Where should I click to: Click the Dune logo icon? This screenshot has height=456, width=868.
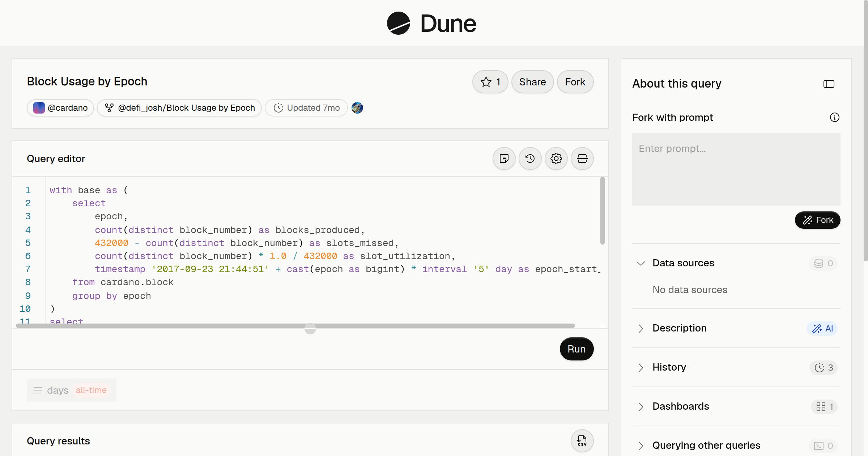coord(399,23)
